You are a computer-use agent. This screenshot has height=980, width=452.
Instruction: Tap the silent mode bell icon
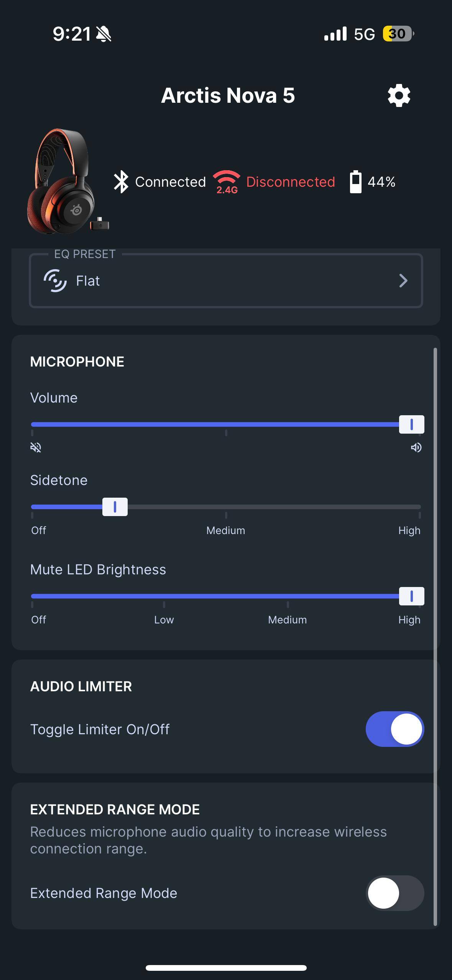[104, 34]
